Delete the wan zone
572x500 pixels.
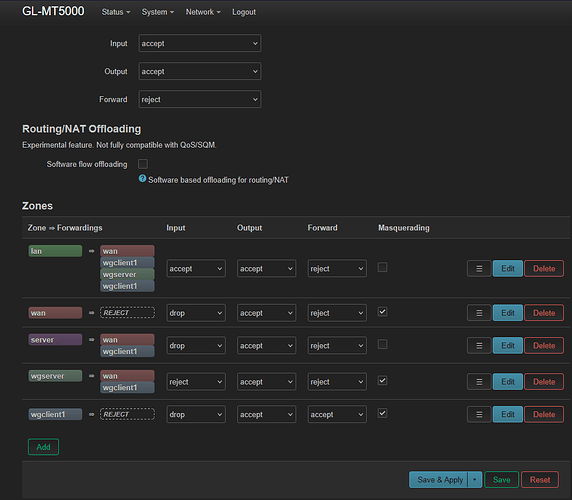(544, 313)
